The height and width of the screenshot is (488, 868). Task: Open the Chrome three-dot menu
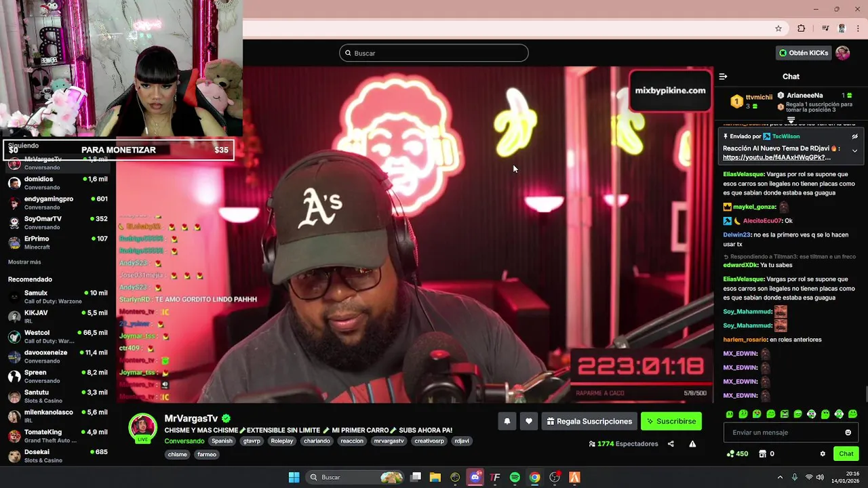[x=859, y=28]
